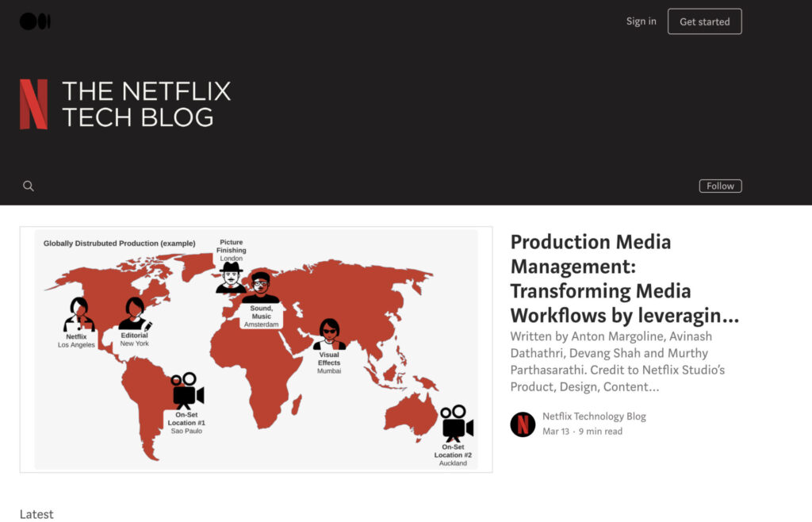812x522 pixels.
Task: Click the article excerpt starting 'Written by Anton'
Action: click(x=617, y=362)
